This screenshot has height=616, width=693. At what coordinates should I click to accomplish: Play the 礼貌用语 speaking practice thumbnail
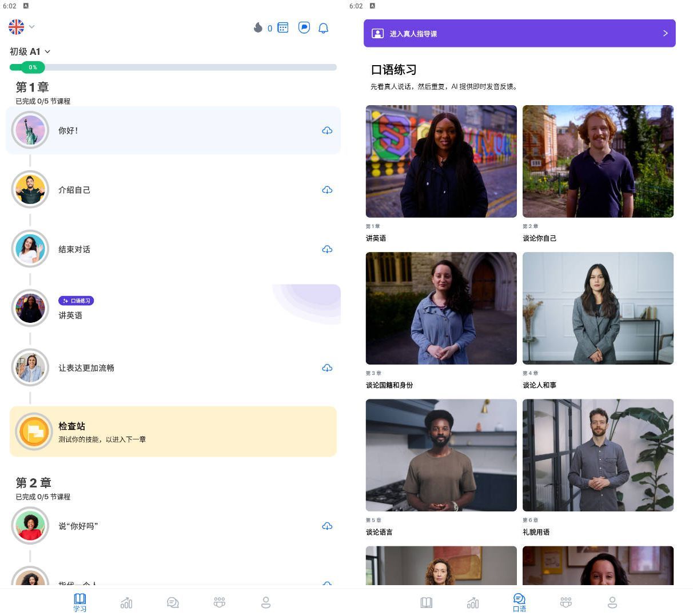(598, 455)
